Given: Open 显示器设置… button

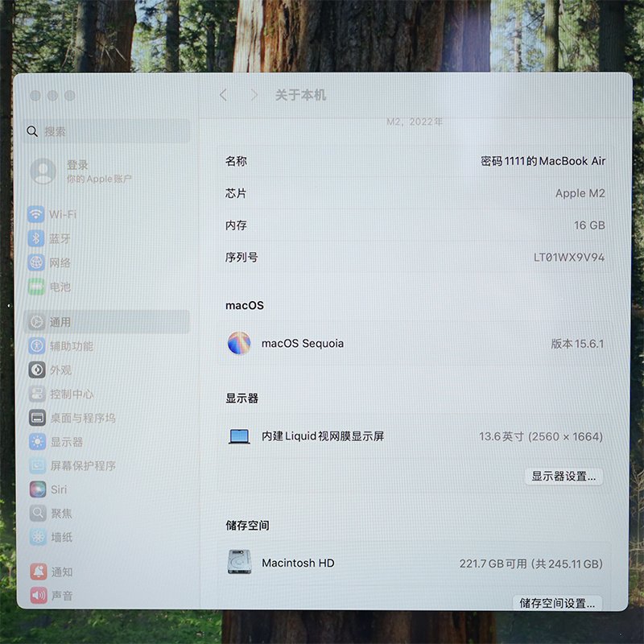Looking at the screenshot, I should tap(563, 477).
